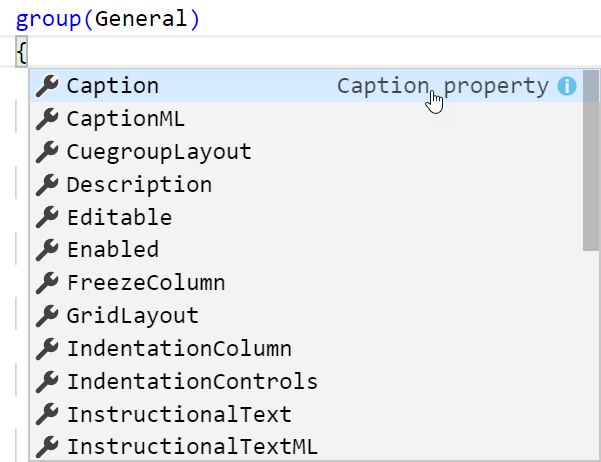This screenshot has height=462, width=601.
Task: Click the General text in group declaration
Action: point(141,19)
